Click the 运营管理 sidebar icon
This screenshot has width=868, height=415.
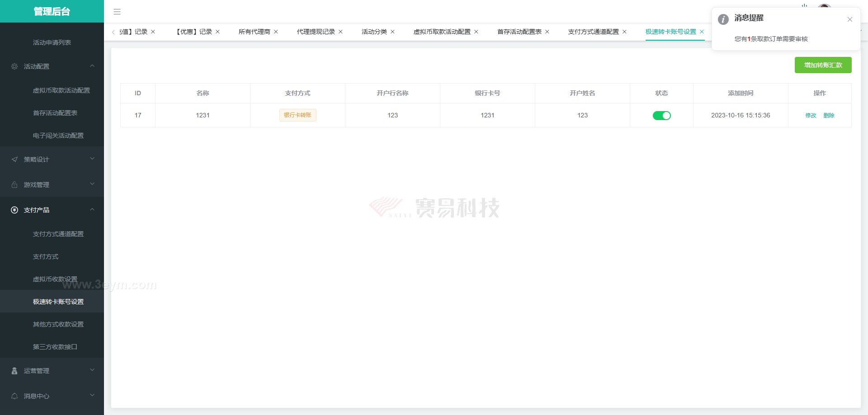(14, 371)
